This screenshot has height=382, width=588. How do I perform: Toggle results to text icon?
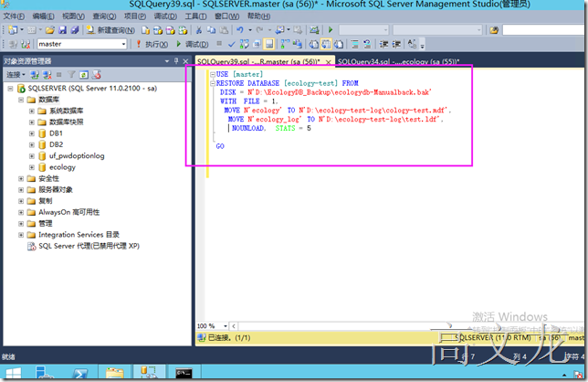pyautogui.click(x=313, y=44)
